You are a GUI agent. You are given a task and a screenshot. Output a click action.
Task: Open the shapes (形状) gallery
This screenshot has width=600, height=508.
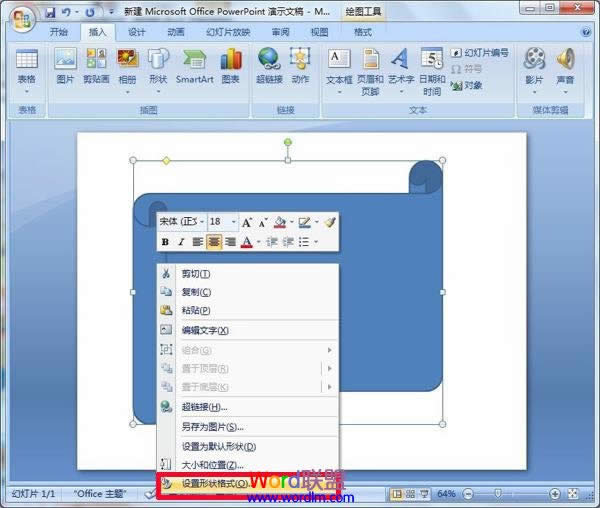pyautogui.click(x=158, y=71)
